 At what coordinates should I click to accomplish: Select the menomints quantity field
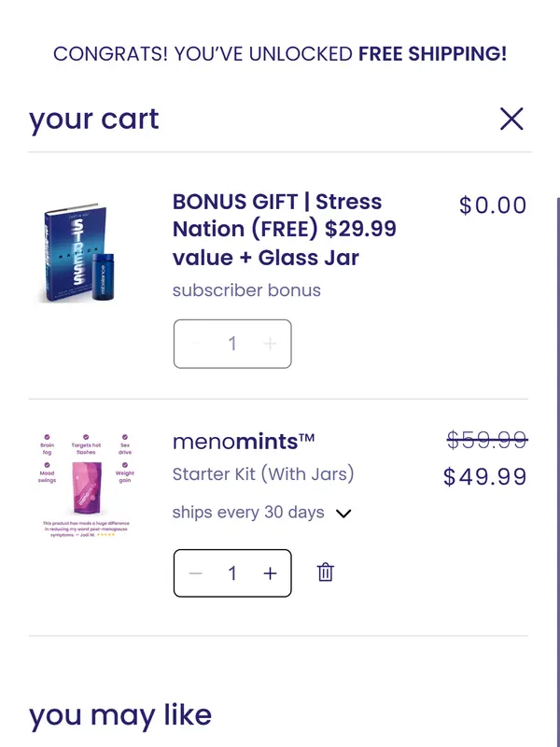(232, 573)
